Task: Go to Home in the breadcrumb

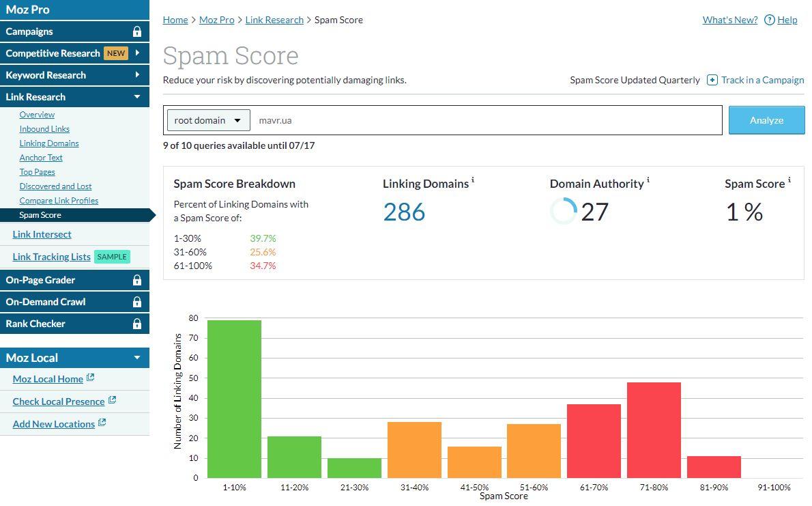Action: click(x=175, y=20)
